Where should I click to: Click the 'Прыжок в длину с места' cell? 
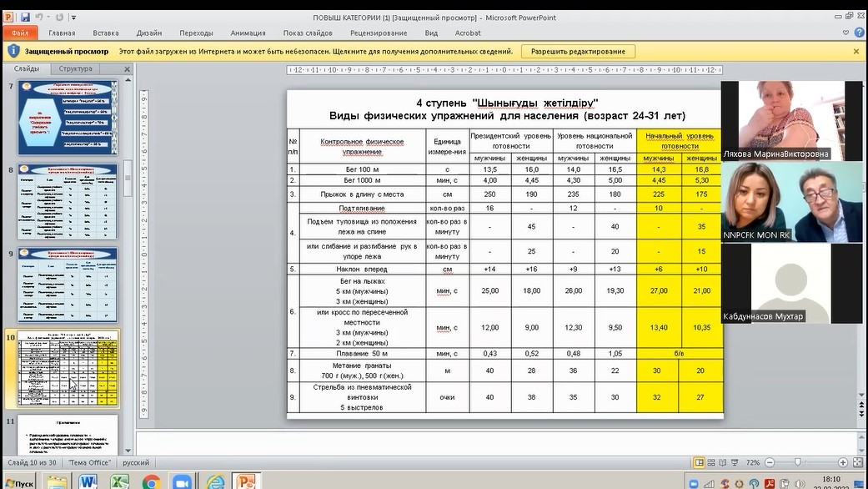(362, 194)
